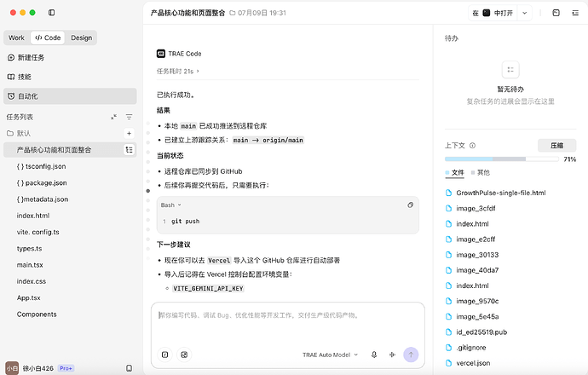Viewport: 588px width, 375px height.
Task: Expand the open-in app dropdown arrow
Action: [525, 13]
